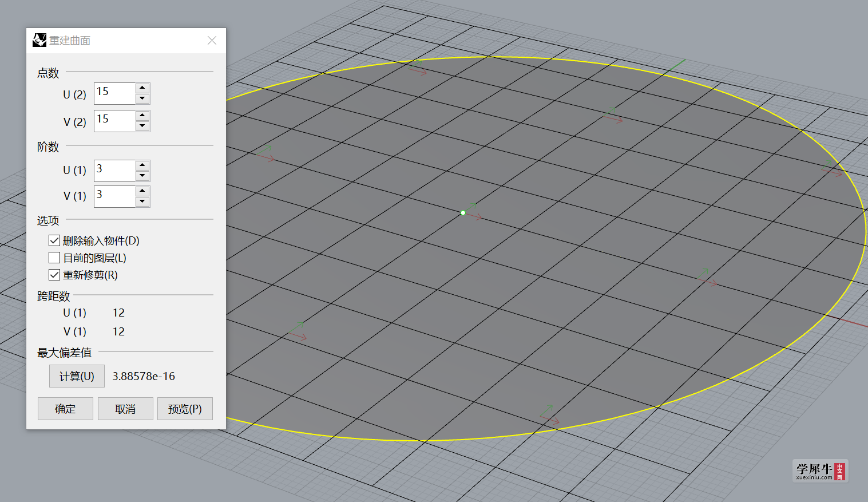Viewport: 868px width, 502px height.
Task: Uncheck 删除输入物件(D) checkbox
Action: 54,240
